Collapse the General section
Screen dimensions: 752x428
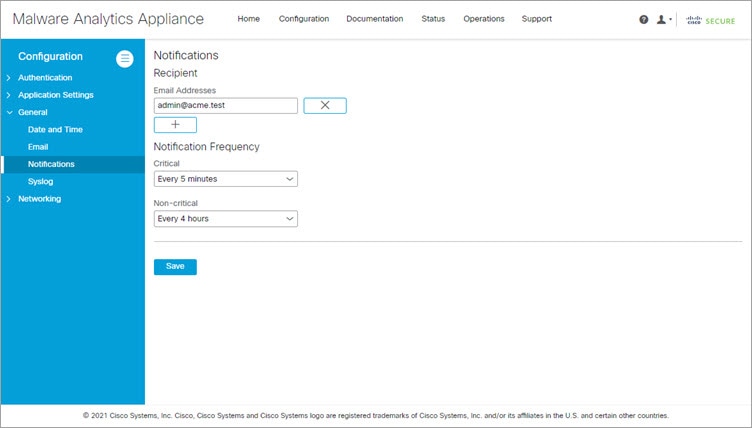click(x=33, y=112)
